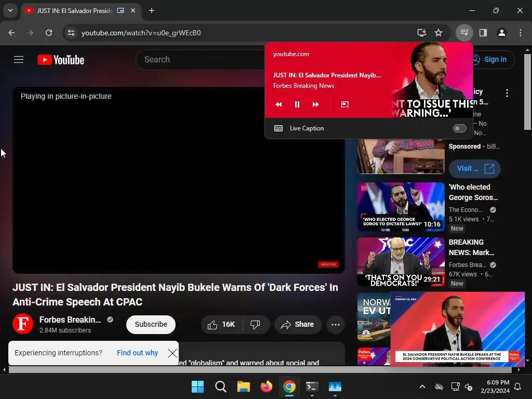The width and height of the screenshot is (532, 399).
Task: Skip forward in the media popup
Action: click(315, 104)
